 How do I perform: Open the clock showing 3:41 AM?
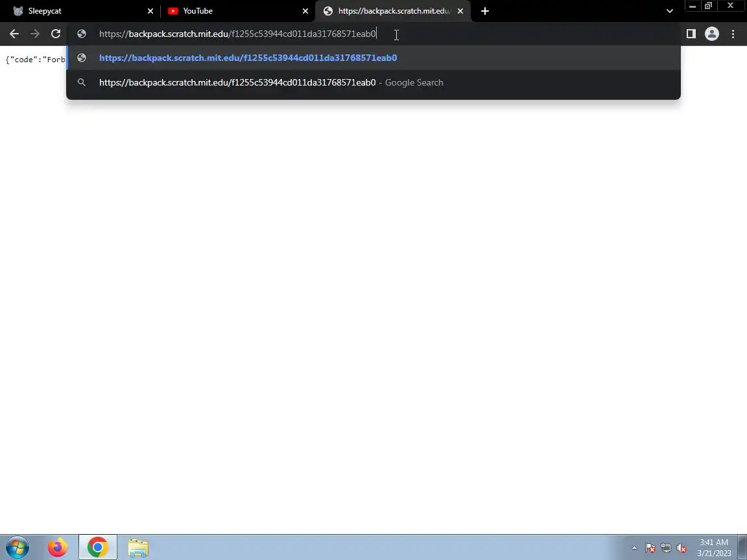click(x=714, y=548)
